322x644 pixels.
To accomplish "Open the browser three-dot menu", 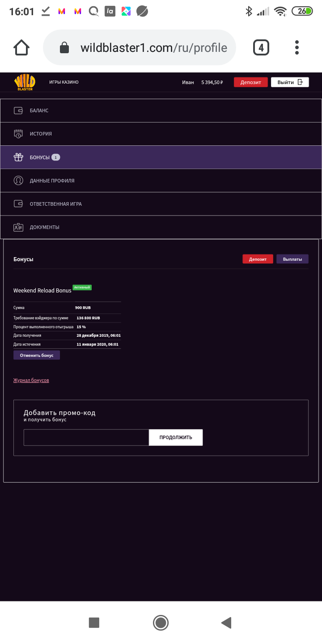I will 297,47.
